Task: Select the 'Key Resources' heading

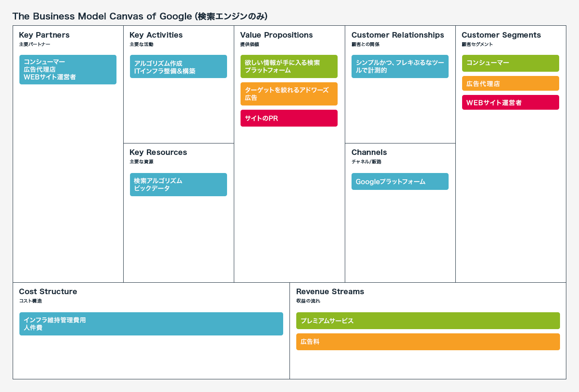Action: (x=158, y=152)
